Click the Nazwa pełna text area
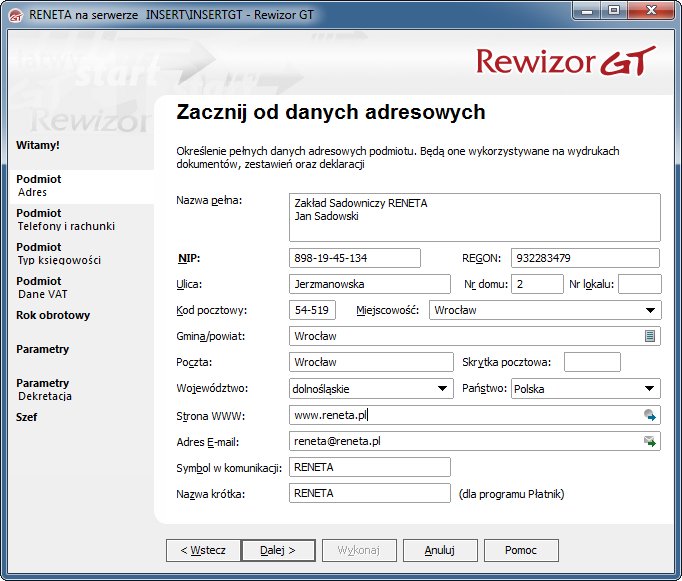Viewport: 682px width, 581px height. (x=474, y=217)
